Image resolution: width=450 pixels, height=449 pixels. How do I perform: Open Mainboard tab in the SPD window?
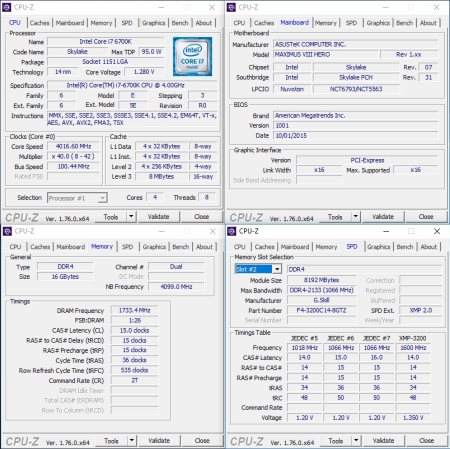295,247
